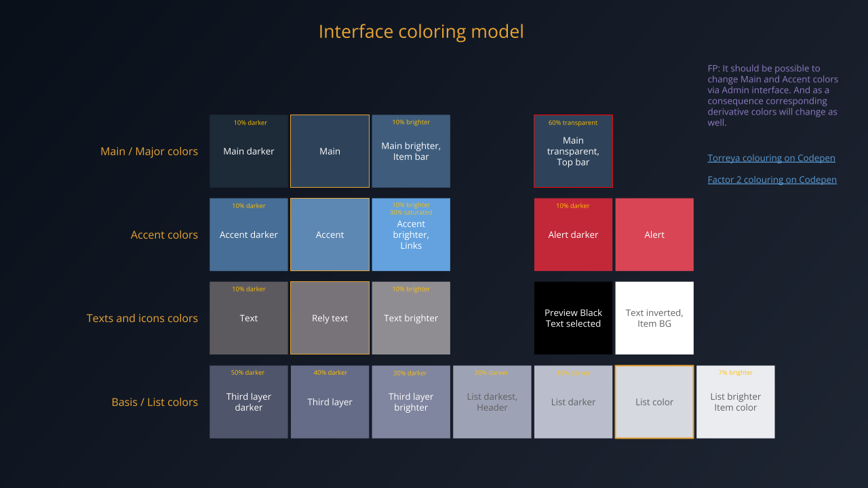Viewport: 868px width, 488px height.
Task: Click the Accent color swatch
Action: pyautogui.click(x=330, y=234)
